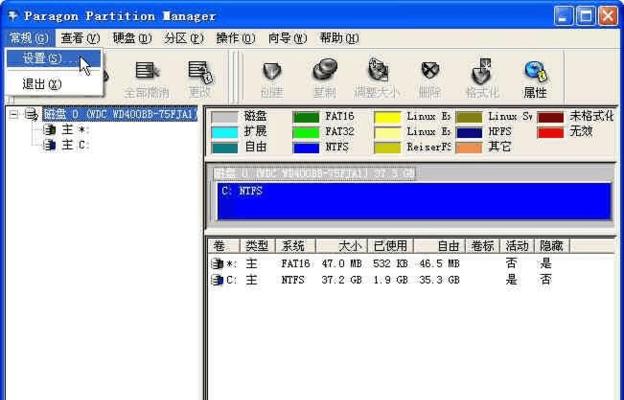Close the Paragon Partition Manager window
624x400 pixels.
(608, 16)
